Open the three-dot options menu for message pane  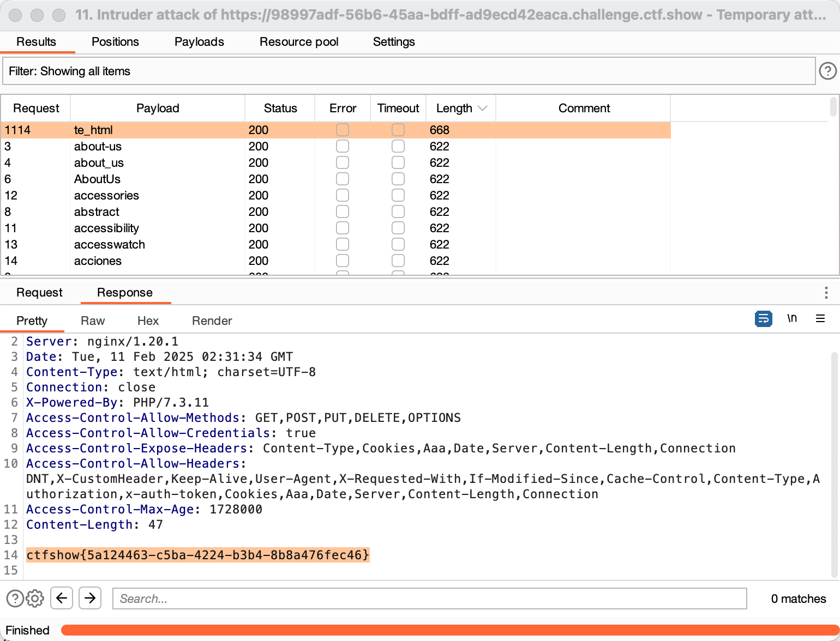[826, 293]
